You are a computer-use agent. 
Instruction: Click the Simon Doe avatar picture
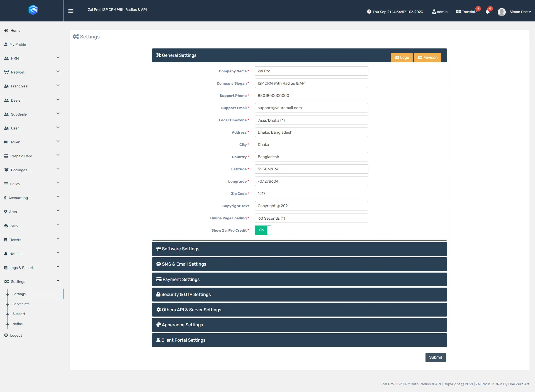[x=502, y=12]
